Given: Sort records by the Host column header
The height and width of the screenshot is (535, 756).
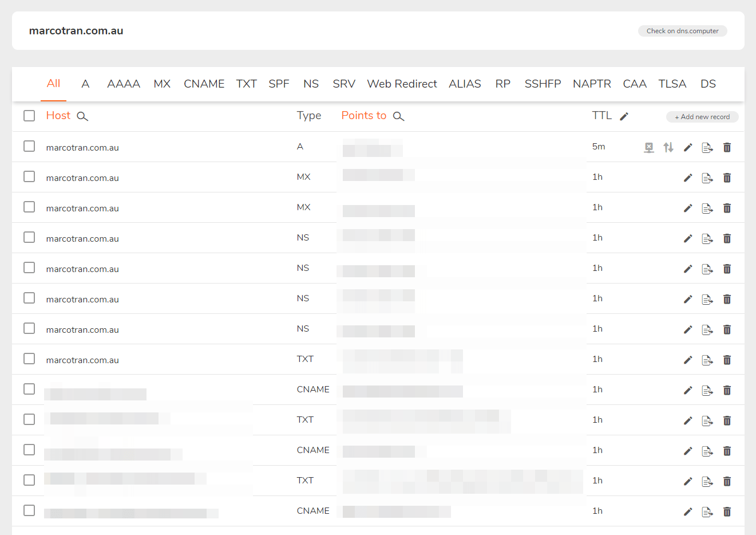Looking at the screenshot, I should 58,115.
